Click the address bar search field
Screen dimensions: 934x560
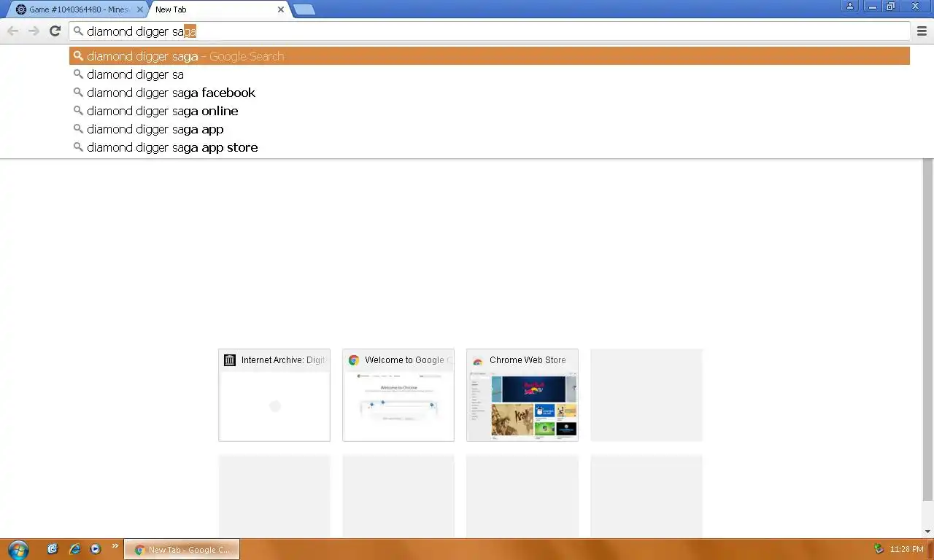(490, 31)
